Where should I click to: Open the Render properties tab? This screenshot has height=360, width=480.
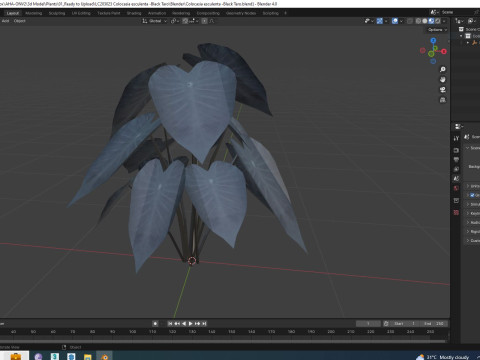click(456, 150)
